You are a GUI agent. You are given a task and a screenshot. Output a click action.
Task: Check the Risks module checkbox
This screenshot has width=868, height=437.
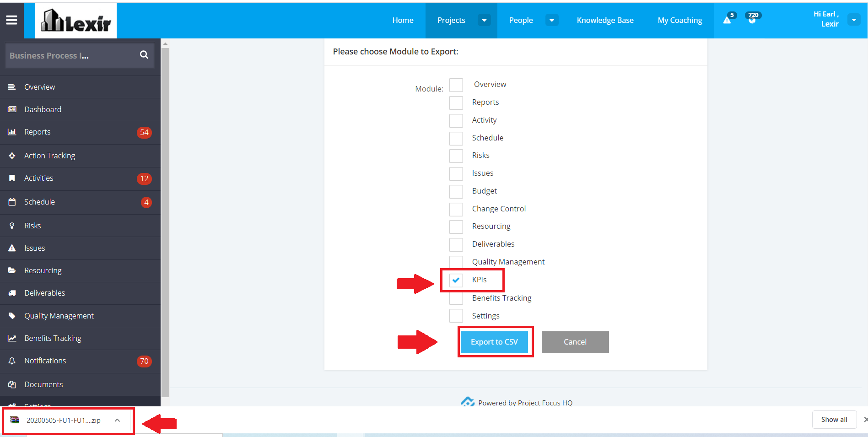coord(456,156)
